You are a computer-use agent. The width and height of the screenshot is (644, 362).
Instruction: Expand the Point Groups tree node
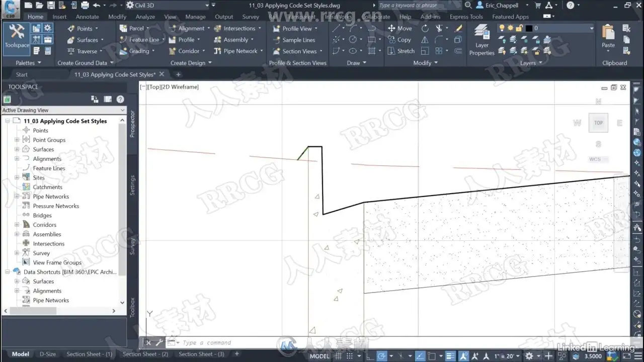click(x=17, y=140)
